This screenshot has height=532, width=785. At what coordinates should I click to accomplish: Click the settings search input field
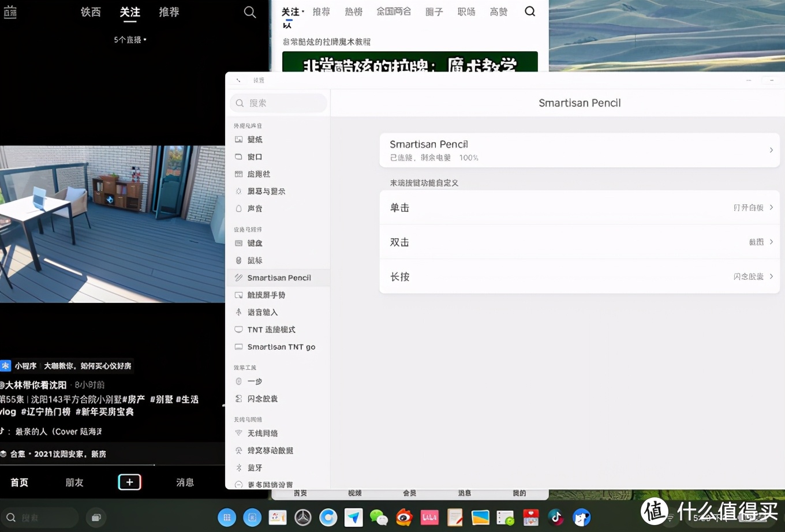278,103
